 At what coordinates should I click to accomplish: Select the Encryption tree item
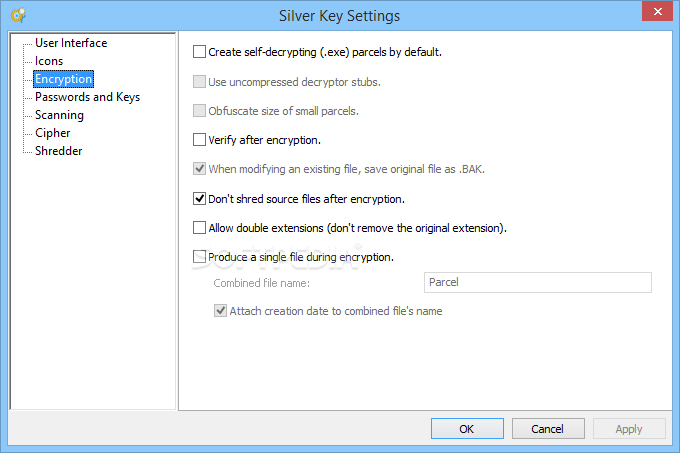63,79
